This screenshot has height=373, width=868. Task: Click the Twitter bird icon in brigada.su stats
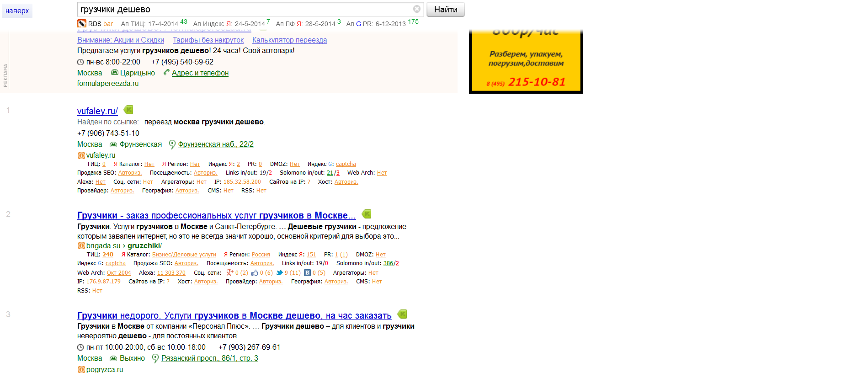pos(280,272)
